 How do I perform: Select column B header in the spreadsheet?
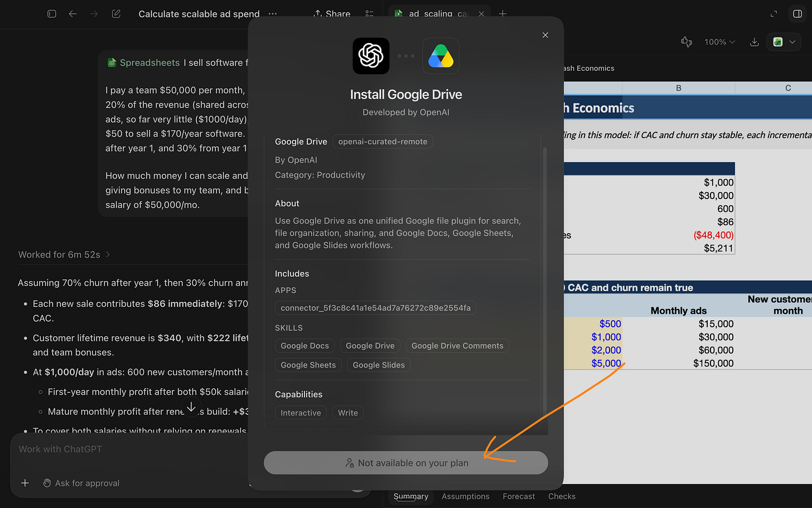[678, 88]
